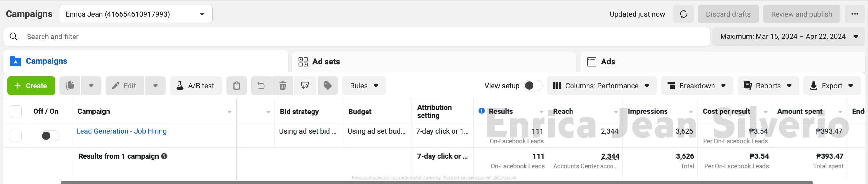868x184 pixels.
Task: Click the undo arrow icon
Action: tap(261, 86)
